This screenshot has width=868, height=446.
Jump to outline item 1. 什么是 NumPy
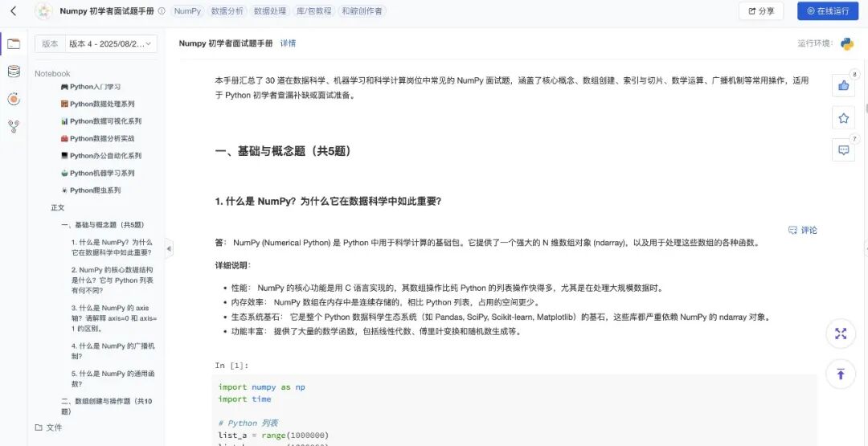[111, 248]
